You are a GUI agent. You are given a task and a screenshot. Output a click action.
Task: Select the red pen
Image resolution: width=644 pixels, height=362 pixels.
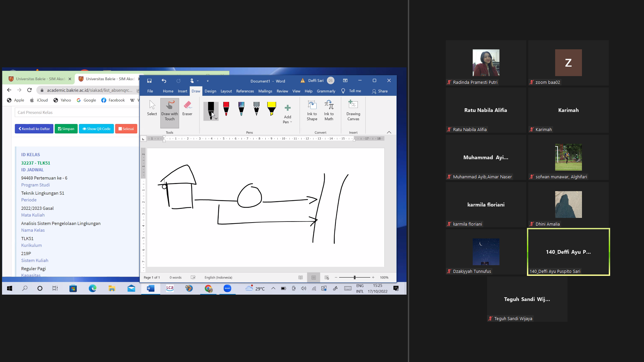226,109
